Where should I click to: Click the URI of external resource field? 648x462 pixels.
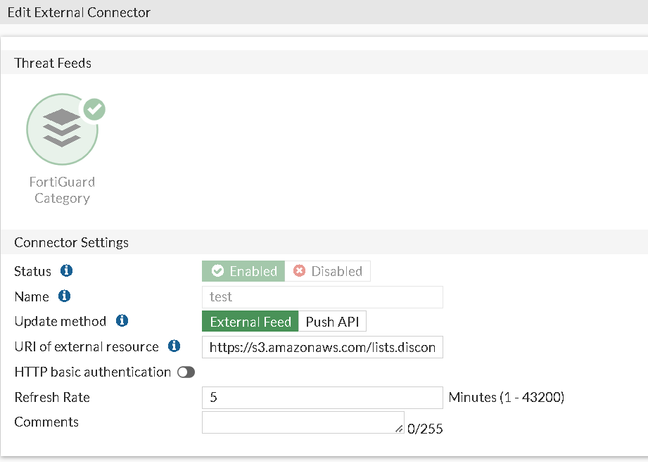[x=322, y=346]
